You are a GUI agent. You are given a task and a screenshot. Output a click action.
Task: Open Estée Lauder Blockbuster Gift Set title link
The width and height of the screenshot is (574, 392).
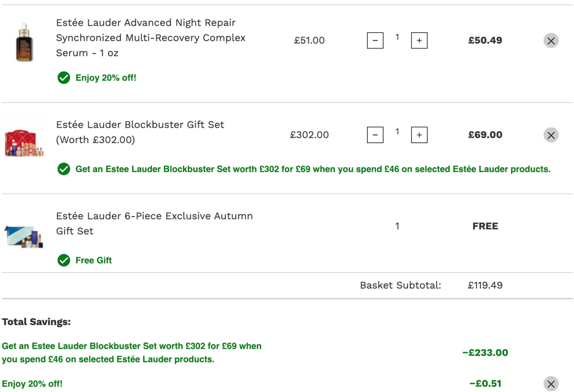pos(140,132)
